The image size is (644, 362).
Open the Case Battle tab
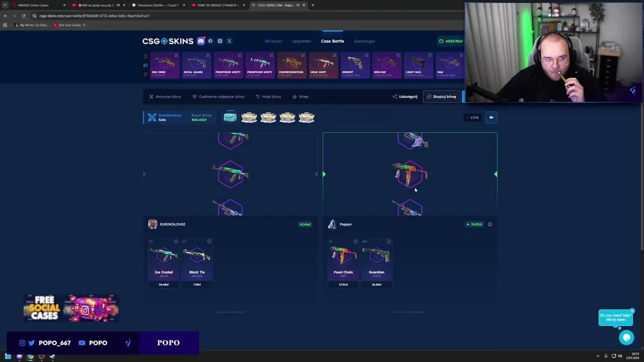(333, 41)
